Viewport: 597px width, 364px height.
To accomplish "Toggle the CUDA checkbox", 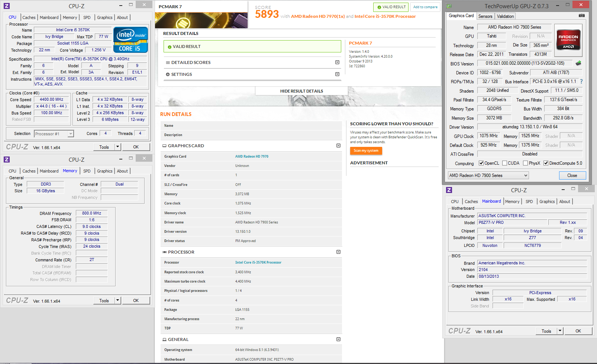I will (x=505, y=163).
